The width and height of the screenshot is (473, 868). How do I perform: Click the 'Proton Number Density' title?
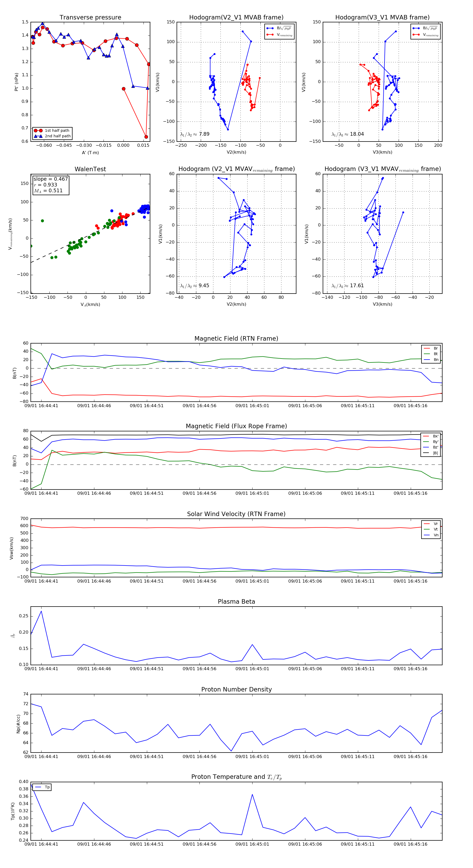[236, 689]
